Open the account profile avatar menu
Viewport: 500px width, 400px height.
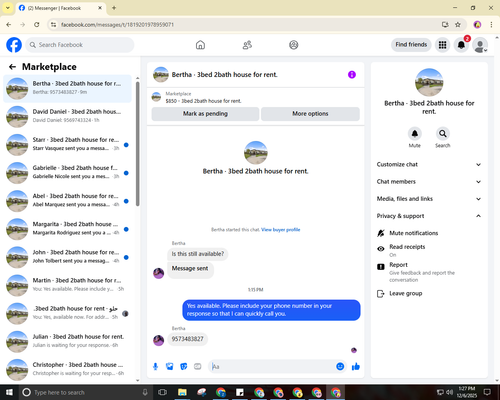[x=480, y=45]
